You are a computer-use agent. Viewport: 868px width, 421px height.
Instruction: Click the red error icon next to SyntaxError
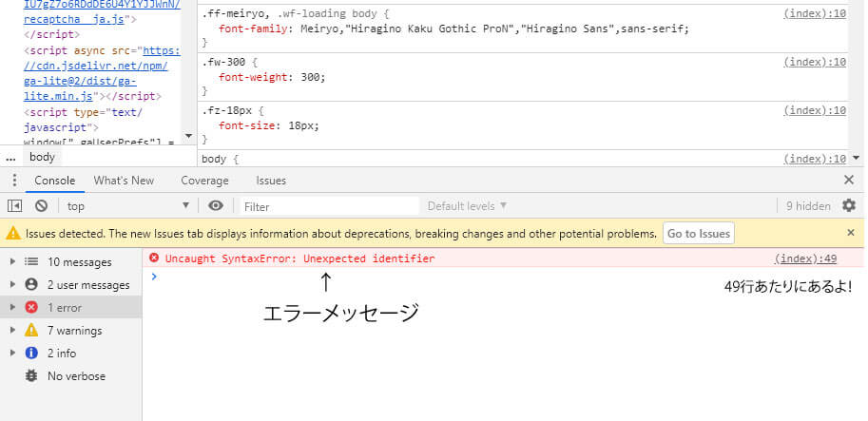click(x=154, y=258)
